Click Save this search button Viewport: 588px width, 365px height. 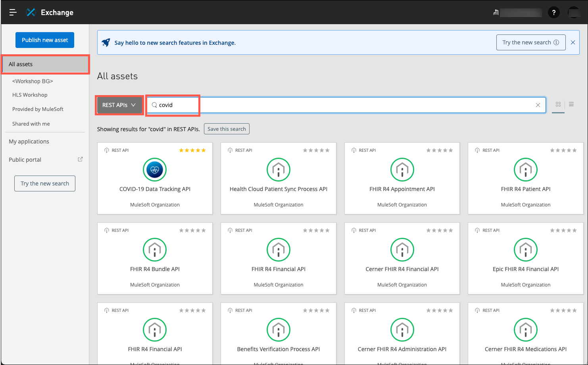(227, 129)
